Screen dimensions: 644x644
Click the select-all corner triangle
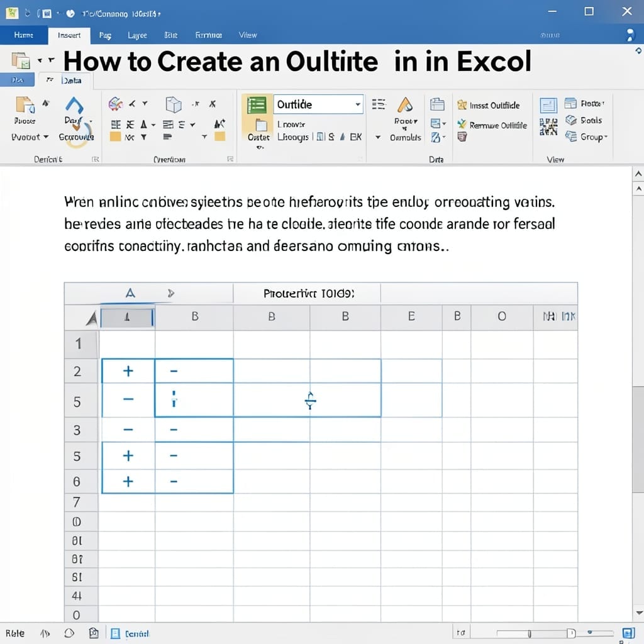click(x=91, y=318)
